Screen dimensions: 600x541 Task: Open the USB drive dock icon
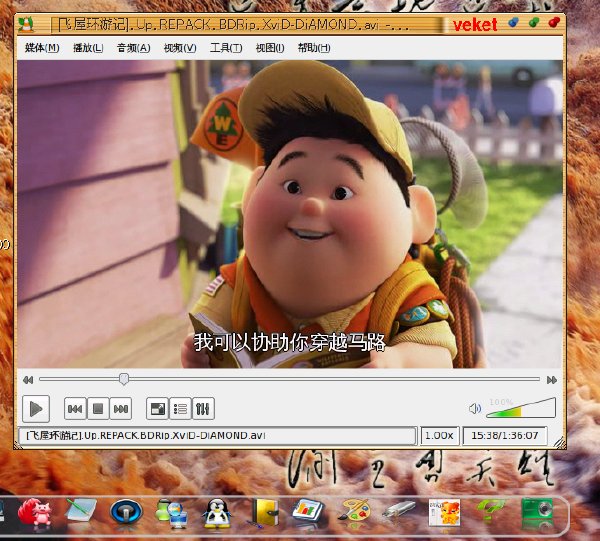point(398,510)
